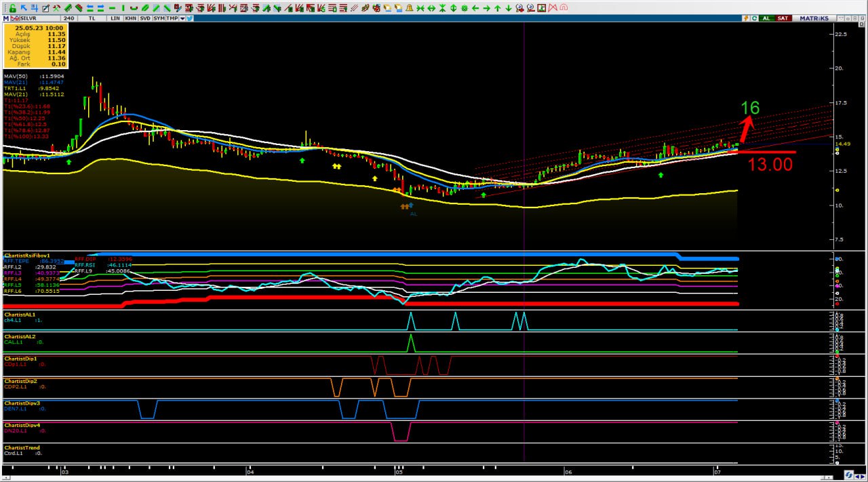This screenshot has width=868, height=482.
Task: Open the 240 period selector
Action: coord(68,18)
